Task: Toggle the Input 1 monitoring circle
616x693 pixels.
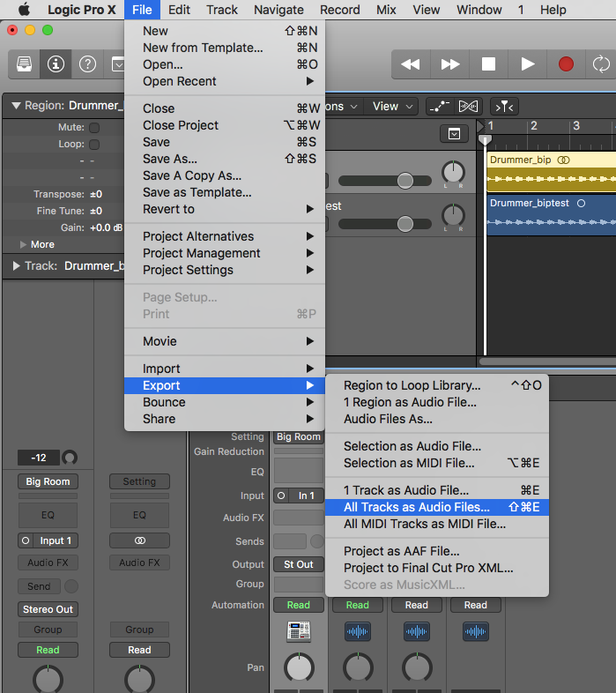Action: [26, 540]
